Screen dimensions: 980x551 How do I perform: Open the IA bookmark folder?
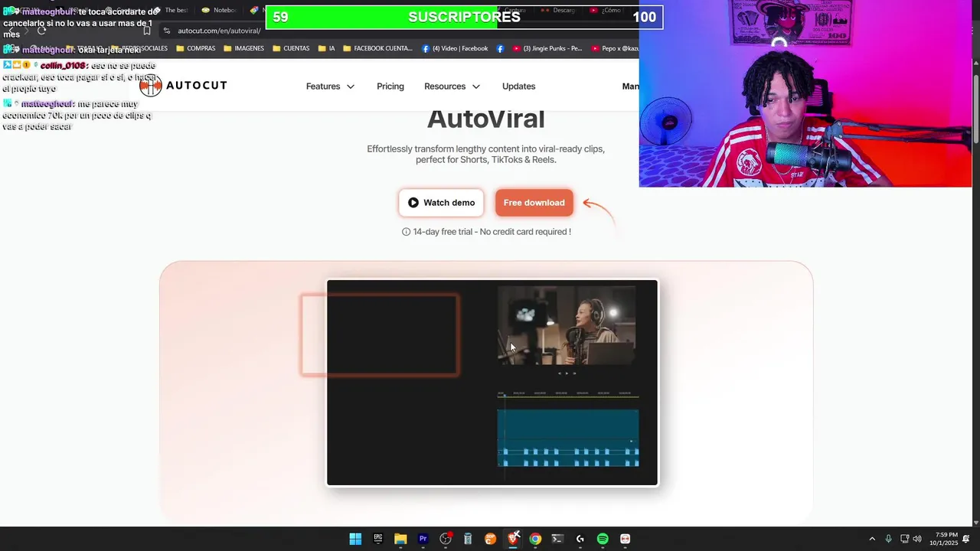point(326,48)
